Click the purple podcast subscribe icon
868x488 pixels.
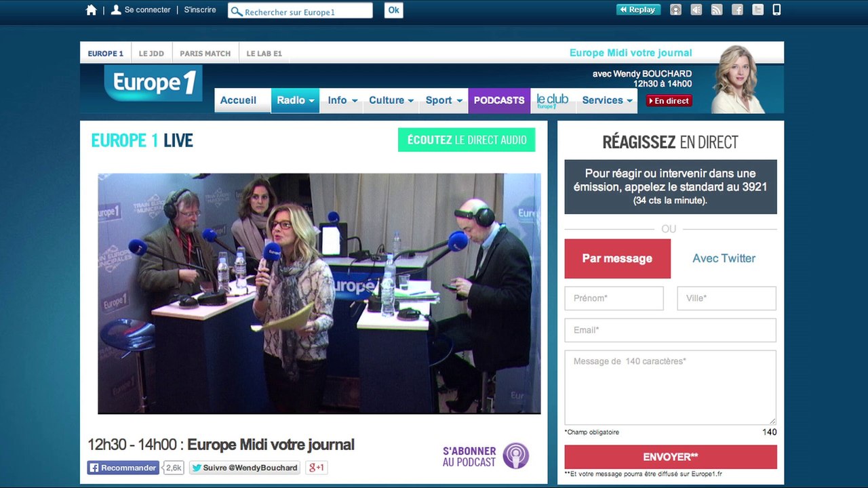(x=516, y=455)
